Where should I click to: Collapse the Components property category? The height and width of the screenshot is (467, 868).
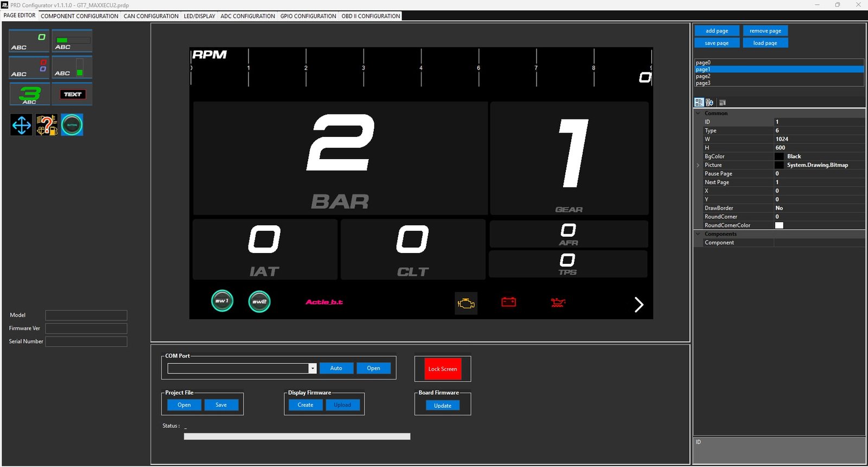[698, 234]
